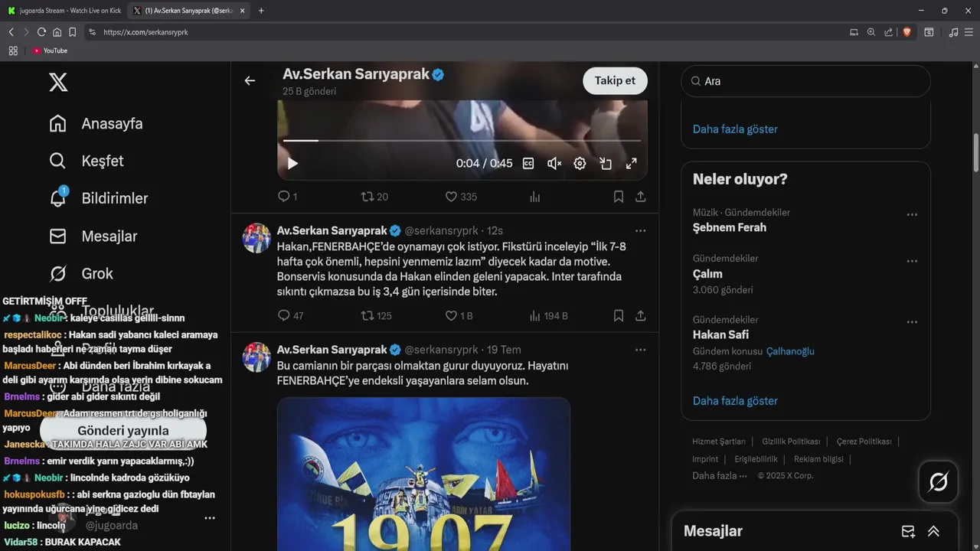Viewport: 980px width, 551px height.
Task: Click Daha fazla göster under Hakan Safi
Action: 735,401
